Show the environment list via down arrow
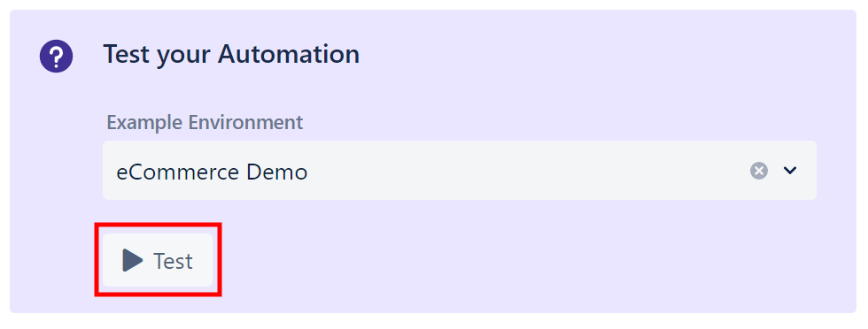Screen dimensions: 868x329 click(x=790, y=171)
